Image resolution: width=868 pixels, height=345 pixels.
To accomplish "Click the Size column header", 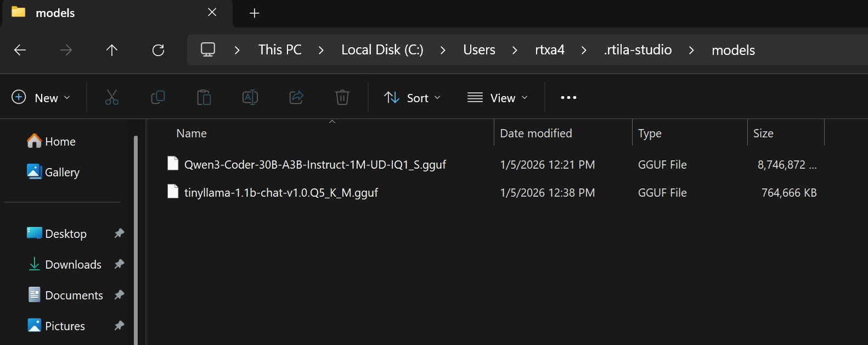I will click(x=763, y=133).
